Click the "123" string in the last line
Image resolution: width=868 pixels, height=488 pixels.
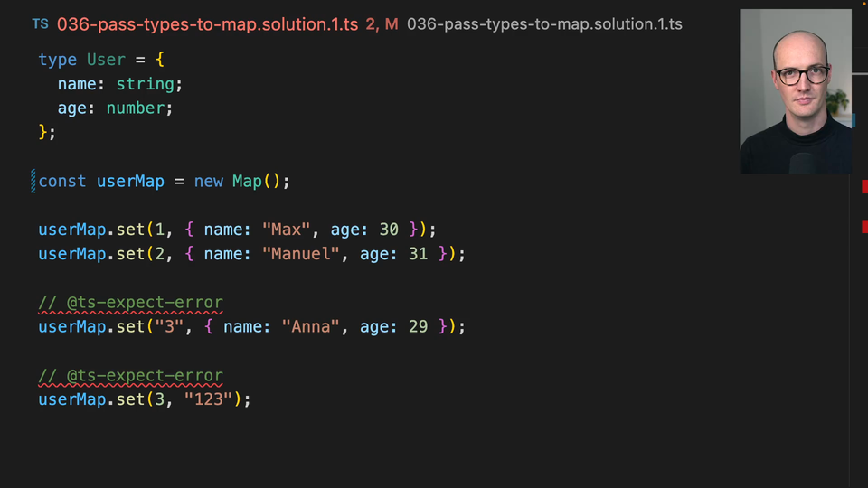(x=209, y=399)
